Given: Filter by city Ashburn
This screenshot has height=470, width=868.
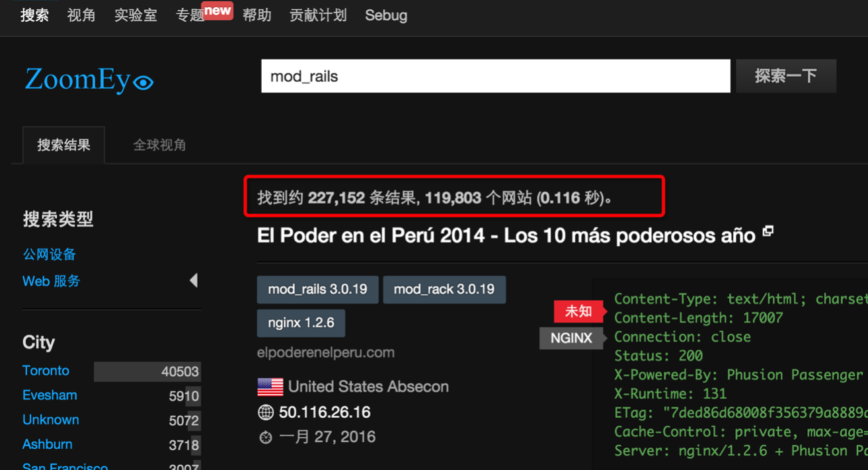Looking at the screenshot, I should tap(48, 444).
